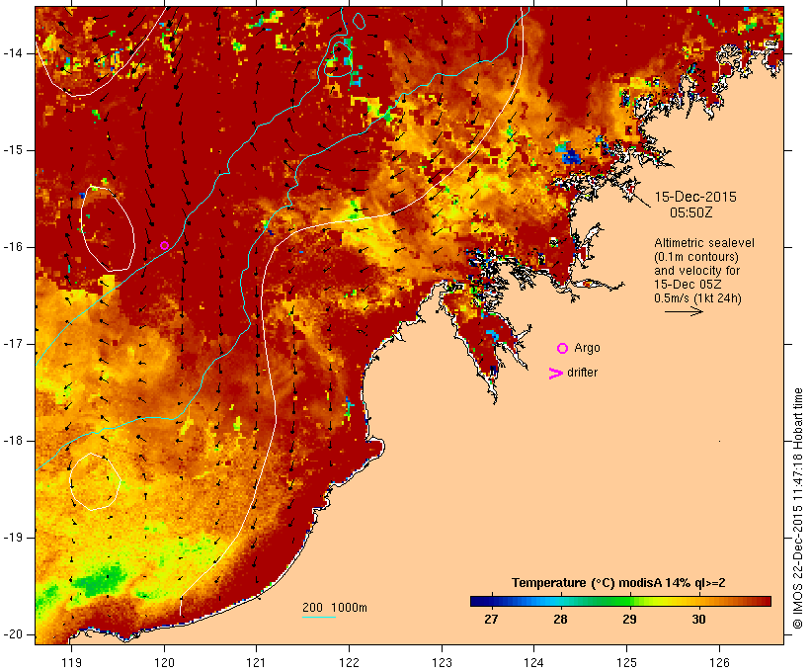Click the -19 latitude axis label
Viewport: 810px width, 672px height.
(x=13, y=538)
